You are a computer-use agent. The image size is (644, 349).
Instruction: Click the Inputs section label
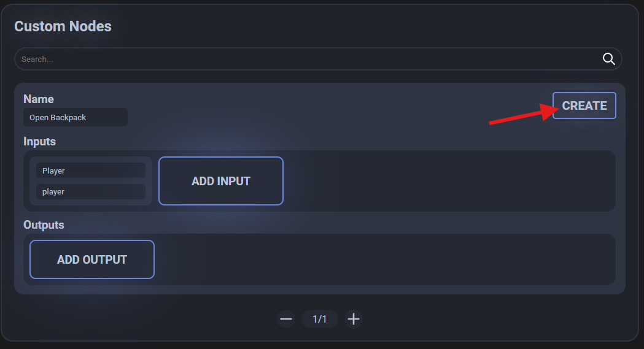tap(39, 141)
